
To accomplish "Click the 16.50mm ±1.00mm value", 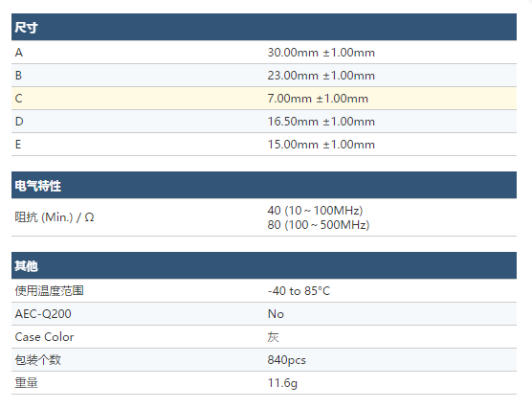I will (321, 122).
